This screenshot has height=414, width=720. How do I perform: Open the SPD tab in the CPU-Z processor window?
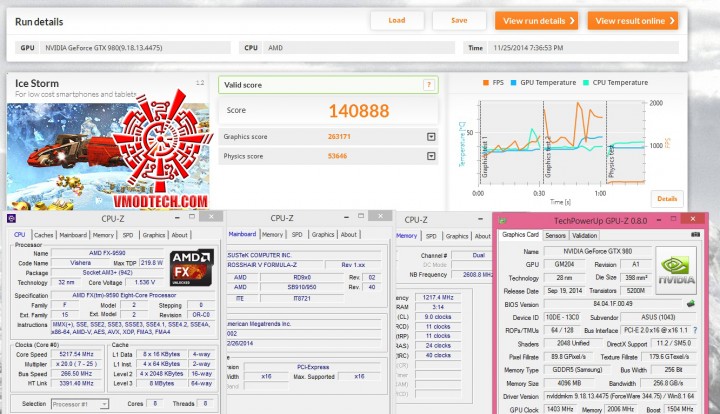click(x=128, y=235)
